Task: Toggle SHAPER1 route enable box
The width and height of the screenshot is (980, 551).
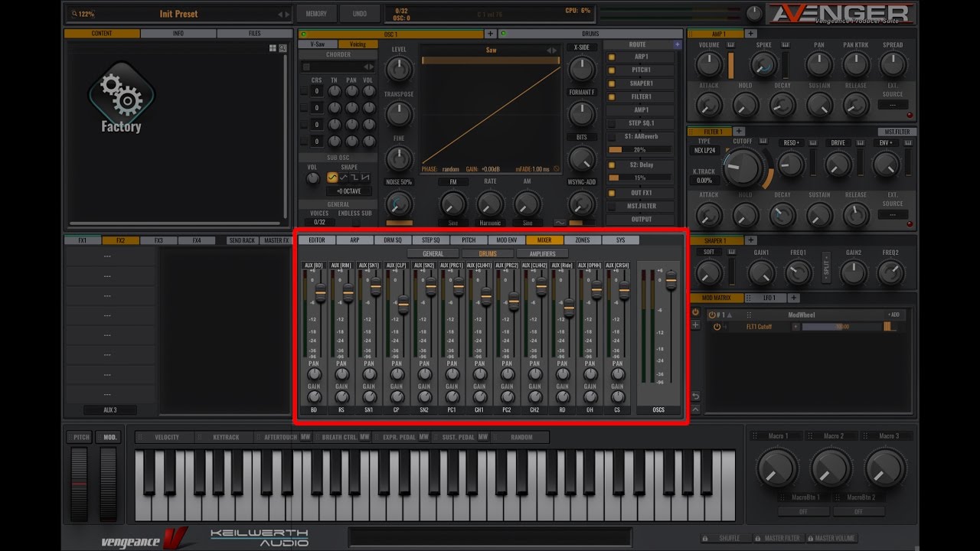Action: point(612,83)
